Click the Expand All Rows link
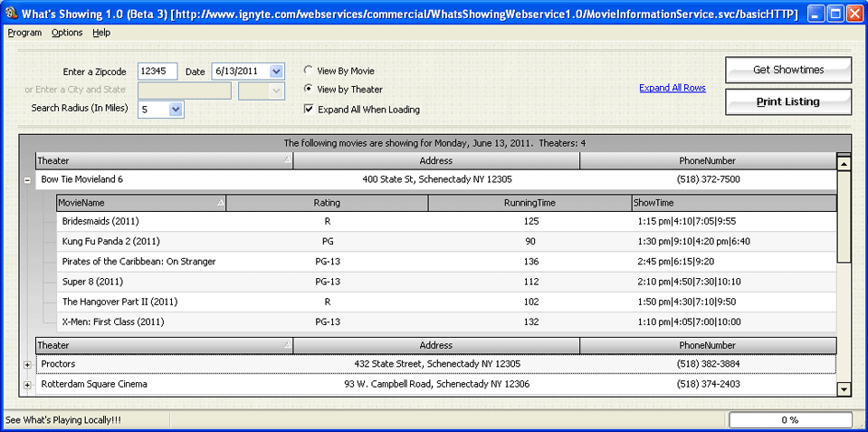868x432 pixels. coord(672,88)
